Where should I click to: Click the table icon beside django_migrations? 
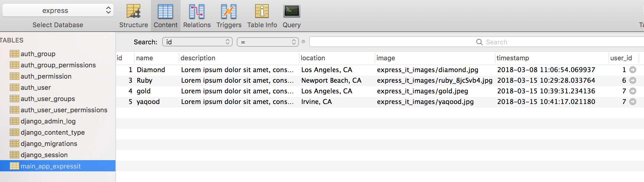[14, 143]
